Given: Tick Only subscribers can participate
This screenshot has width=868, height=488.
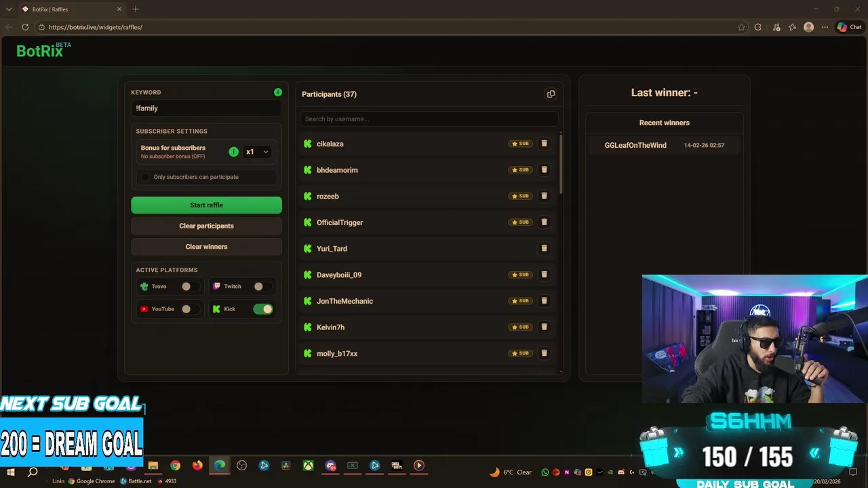Looking at the screenshot, I should pos(144,177).
